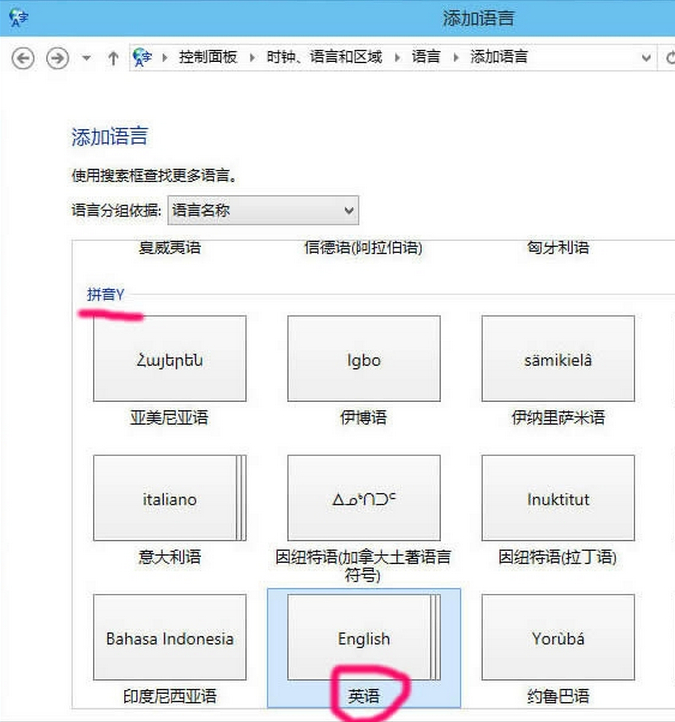Collapse the 拼音Y group header
This screenshot has height=722, width=675.
(105, 294)
